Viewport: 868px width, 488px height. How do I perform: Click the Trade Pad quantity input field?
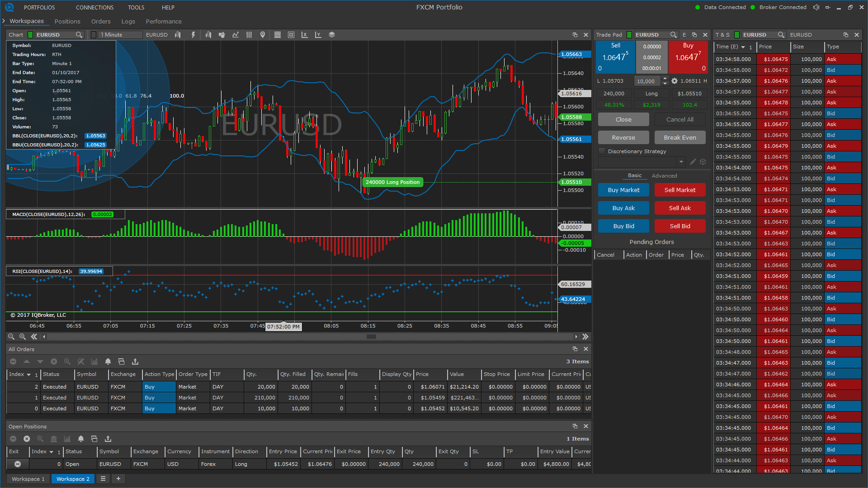tap(647, 81)
